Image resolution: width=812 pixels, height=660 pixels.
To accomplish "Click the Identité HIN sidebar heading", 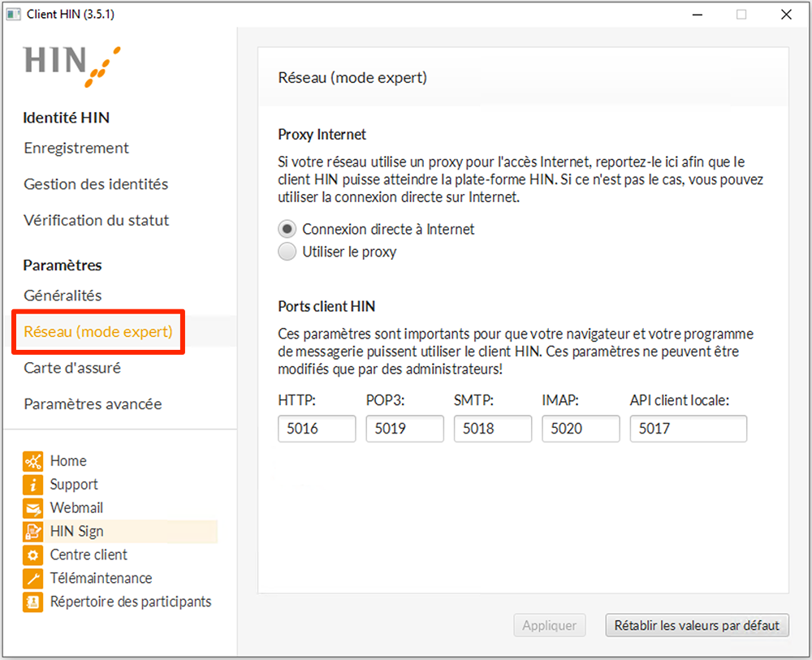I will (x=67, y=118).
